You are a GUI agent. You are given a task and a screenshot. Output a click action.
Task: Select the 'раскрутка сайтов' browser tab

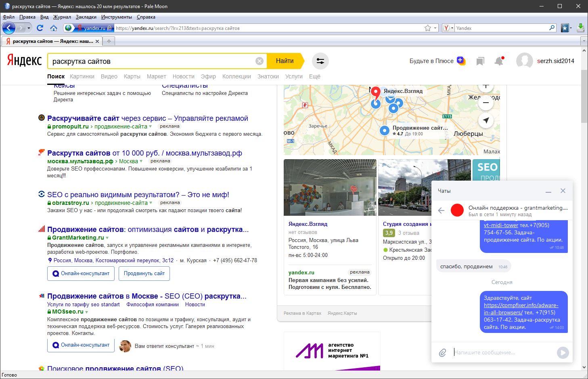click(x=52, y=41)
